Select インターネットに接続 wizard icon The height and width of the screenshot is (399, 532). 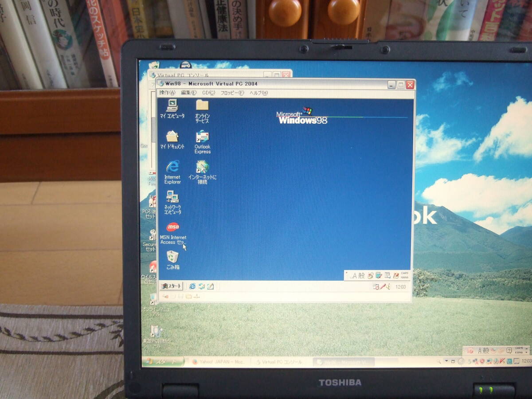click(x=202, y=172)
